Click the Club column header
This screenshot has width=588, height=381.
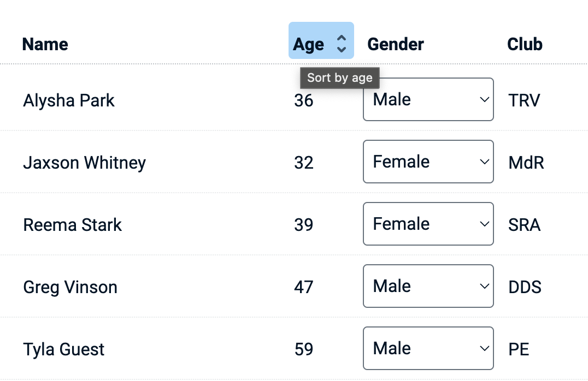(x=525, y=44)
